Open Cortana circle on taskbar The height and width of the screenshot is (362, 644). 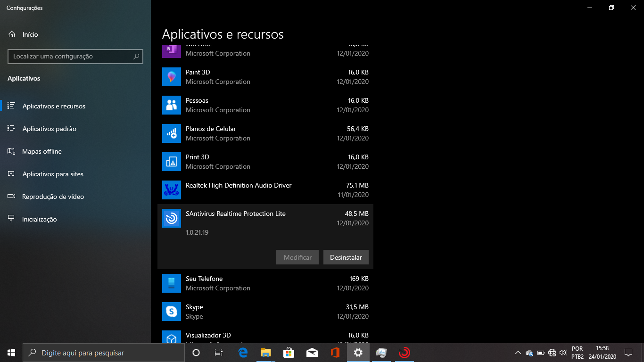coord(196,353)
